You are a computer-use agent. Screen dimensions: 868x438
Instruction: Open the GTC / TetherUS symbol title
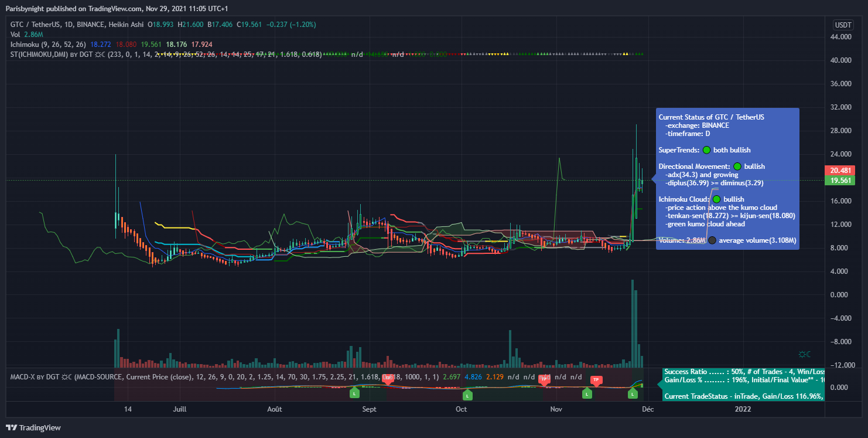coord(37,25)
